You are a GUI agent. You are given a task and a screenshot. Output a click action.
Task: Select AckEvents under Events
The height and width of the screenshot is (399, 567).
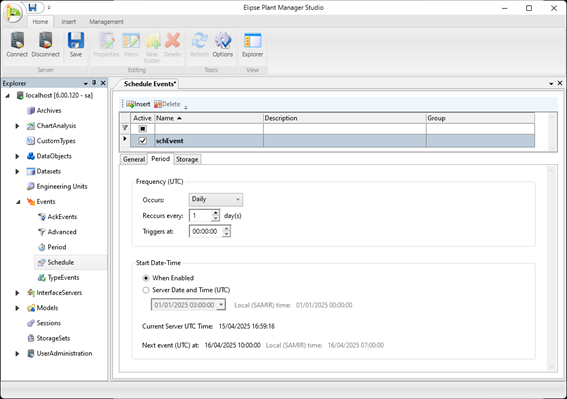point(62,217)
